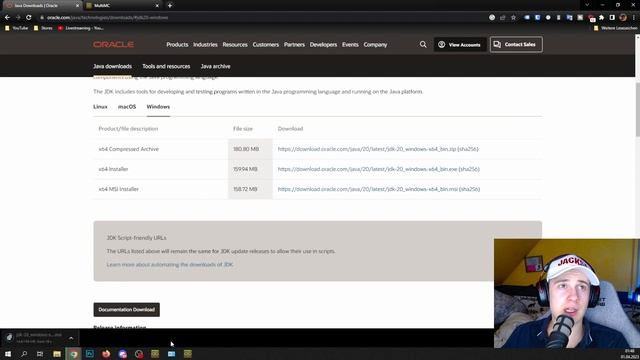This screenshot has height=360, width=640.
Task: Expand the downloaded JDK file options chevron
Action: (71, 338)
